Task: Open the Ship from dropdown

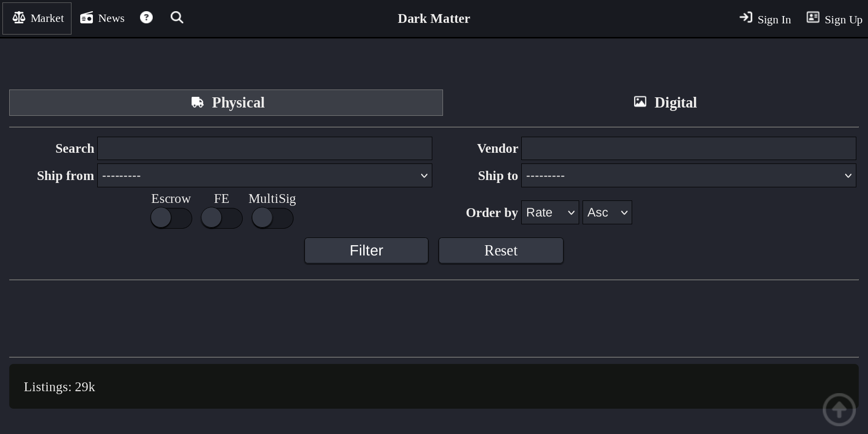Action: pyautogui.click(x=265, y=176)
